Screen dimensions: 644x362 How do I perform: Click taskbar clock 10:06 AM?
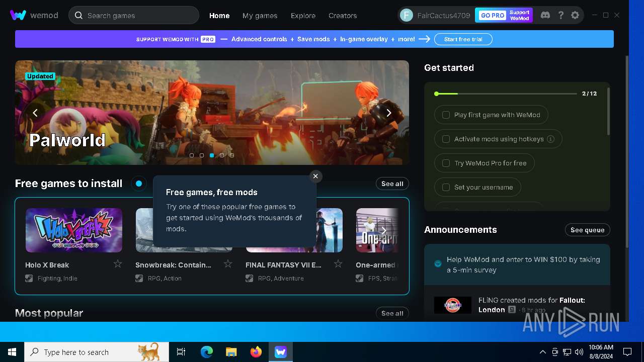tap(601, 352)
